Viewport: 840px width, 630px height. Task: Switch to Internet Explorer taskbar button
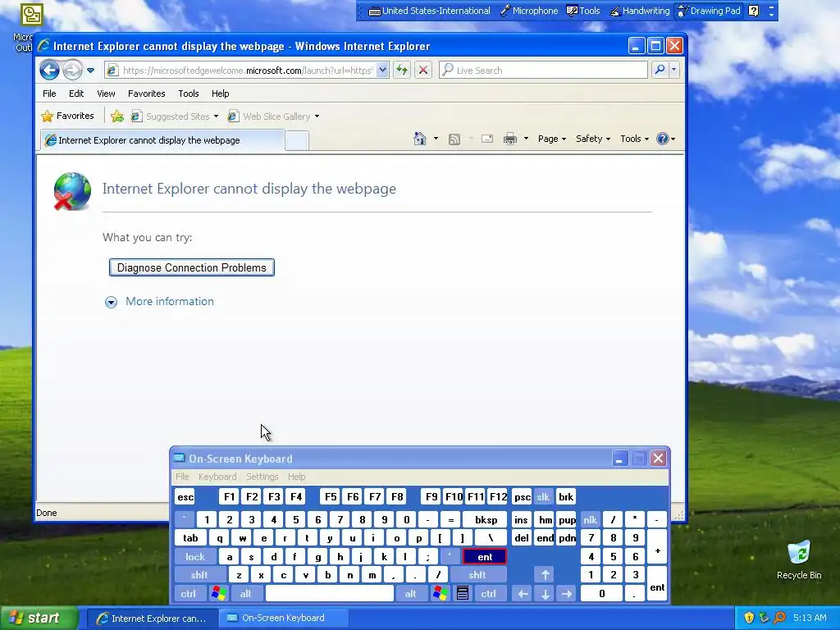click(152, 619)
